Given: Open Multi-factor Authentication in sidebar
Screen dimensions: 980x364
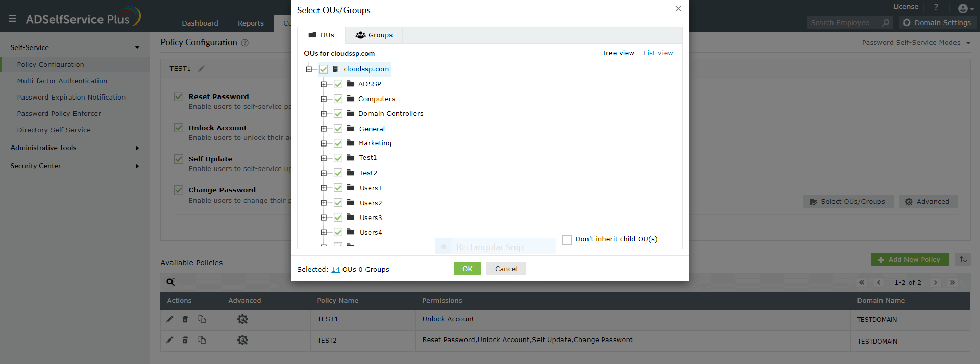Looking at the screenshot, I should click(62, 81).
